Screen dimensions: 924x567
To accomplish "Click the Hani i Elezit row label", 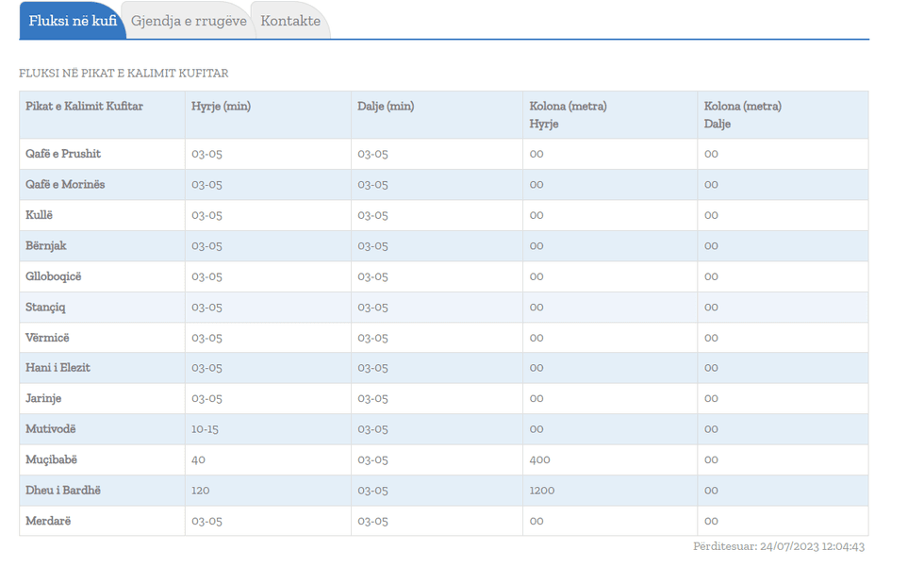I will 58,368.
